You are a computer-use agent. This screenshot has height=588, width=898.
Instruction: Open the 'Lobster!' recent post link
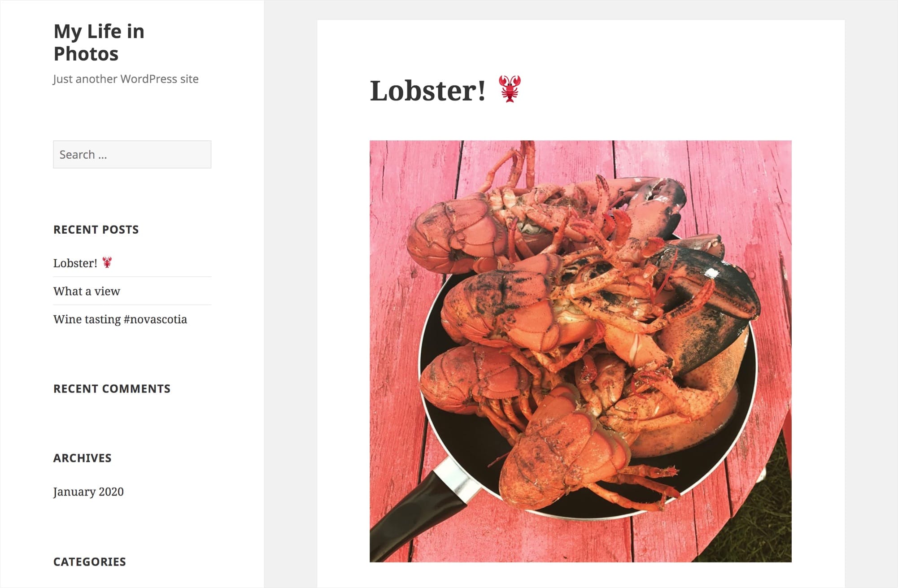[x=83, y=263]
